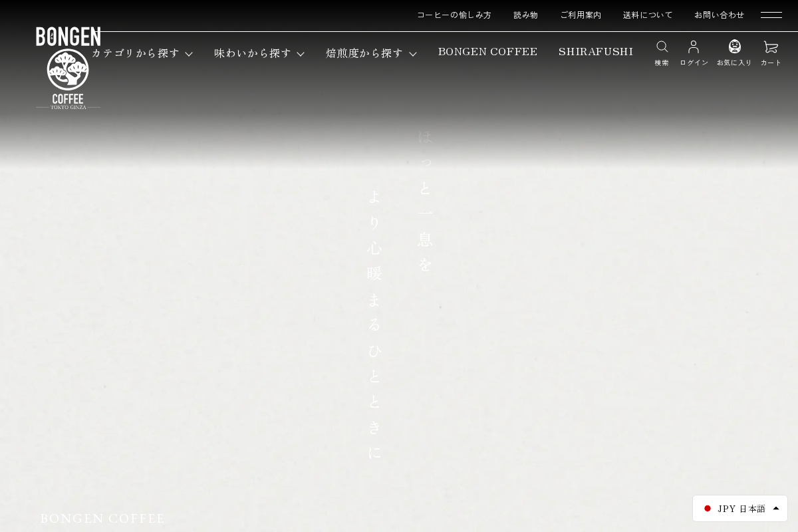This screenshot has height=532, width=798.
Task: Open the 送料について link
Action: coord(648,15)
